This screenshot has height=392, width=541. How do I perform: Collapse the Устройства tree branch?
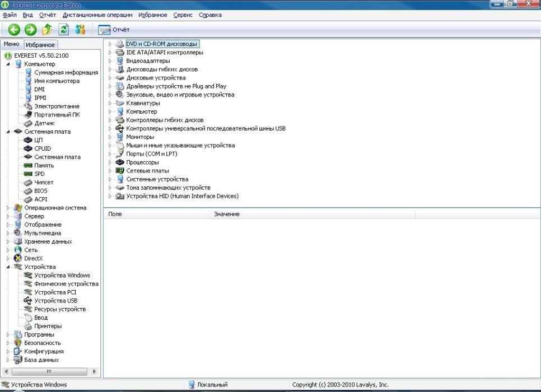(x=8, y=267)
